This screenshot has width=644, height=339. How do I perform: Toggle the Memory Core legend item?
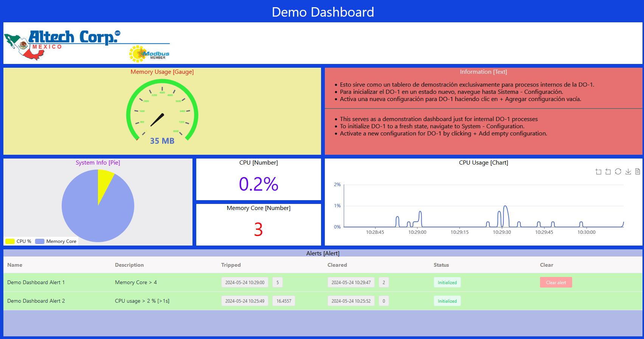tap(56, 241)
